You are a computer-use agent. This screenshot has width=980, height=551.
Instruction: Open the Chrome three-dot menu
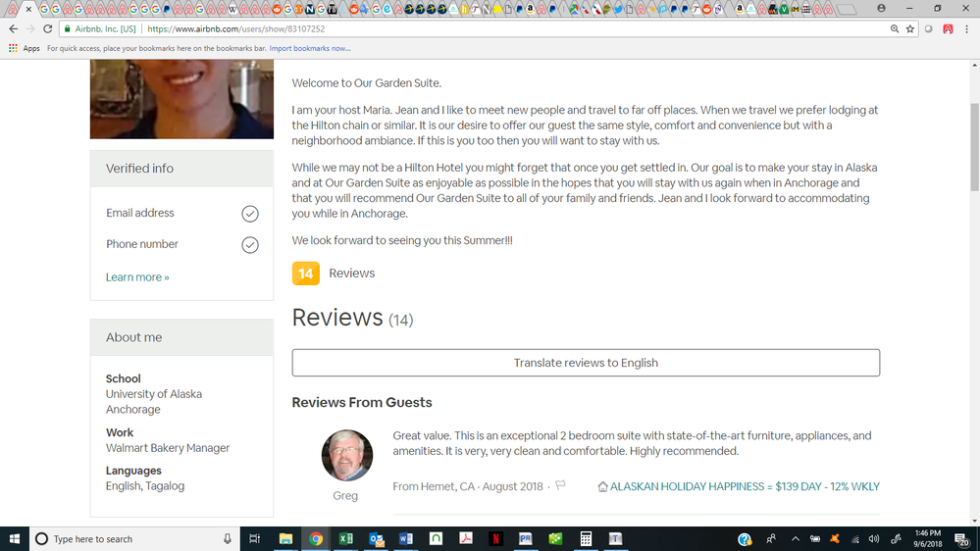967,28
